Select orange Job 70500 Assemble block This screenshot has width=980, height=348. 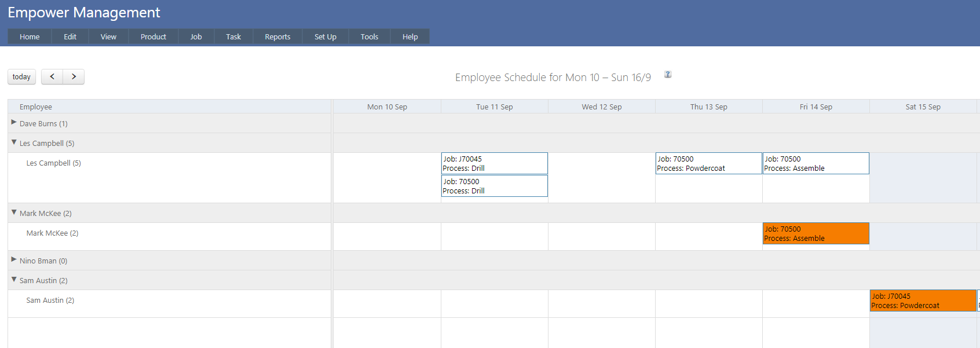pos(816,233)
